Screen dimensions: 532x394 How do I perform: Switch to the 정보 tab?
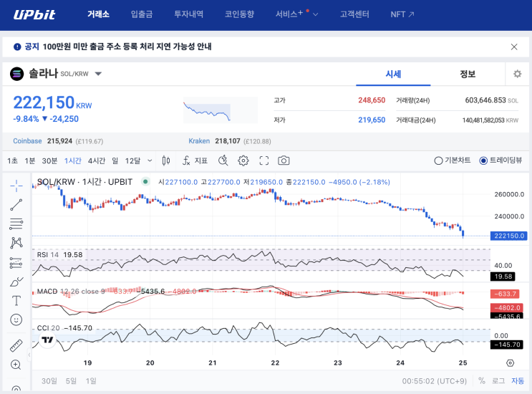[x=468, y=74]
